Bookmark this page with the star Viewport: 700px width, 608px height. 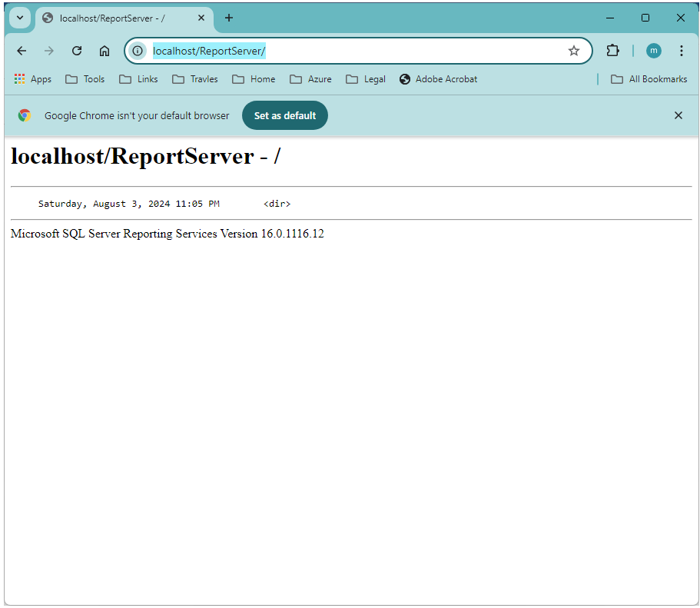[x=574, y=51]
